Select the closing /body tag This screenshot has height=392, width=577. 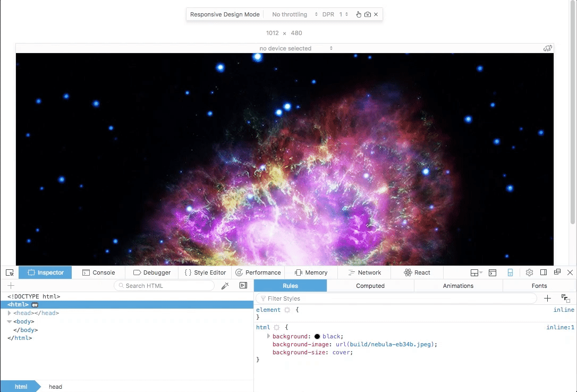click(x=26, y=330)
